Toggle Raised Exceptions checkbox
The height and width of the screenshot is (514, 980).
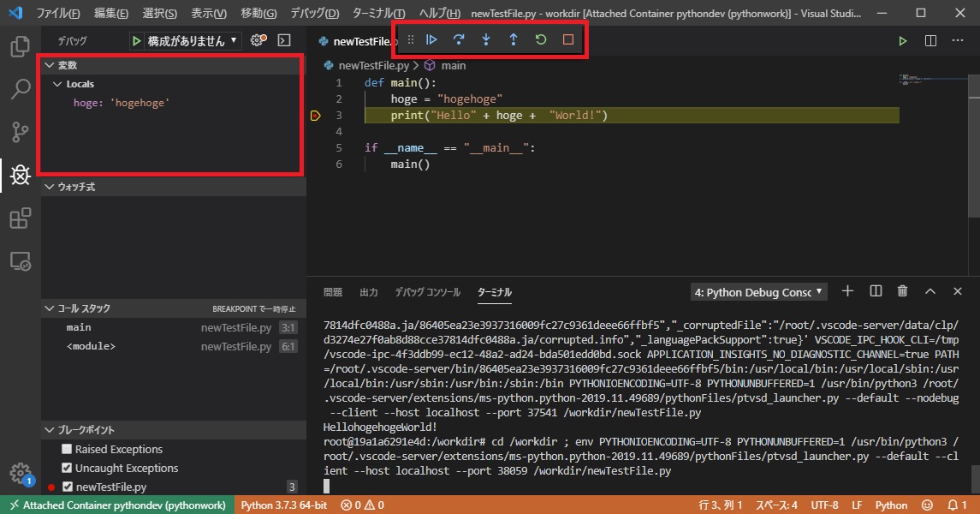click(x=67, y=449)
